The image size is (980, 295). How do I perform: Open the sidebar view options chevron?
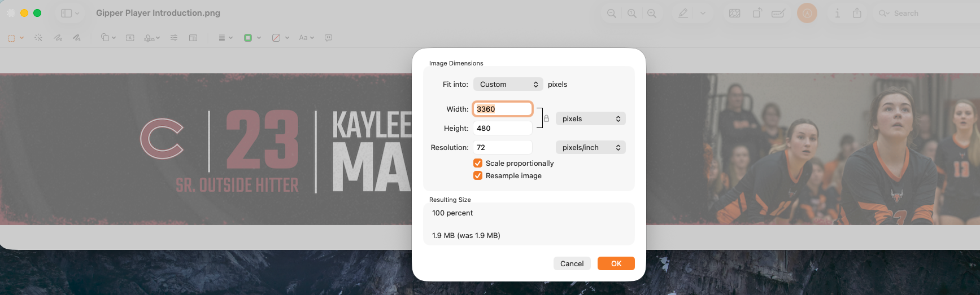tap(77, 13)
